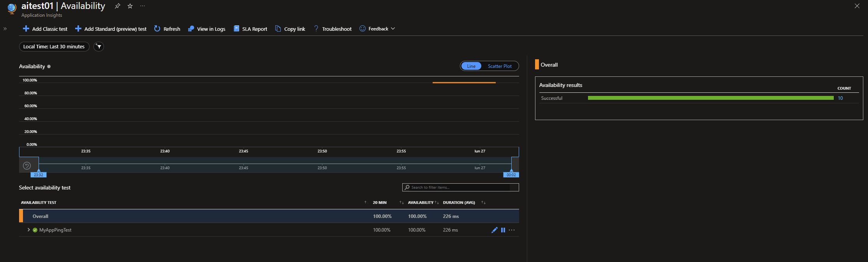Pause the MyAppPingTest availability test
868x262 pixels.
coord(503,230)
